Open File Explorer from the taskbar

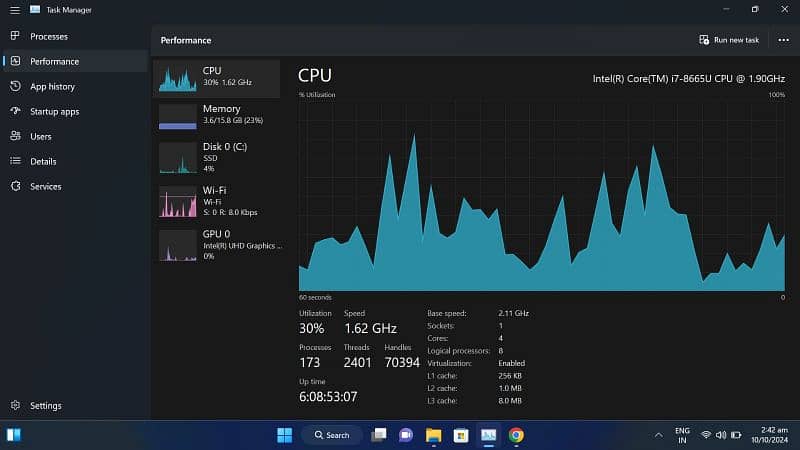pos(433,435)
